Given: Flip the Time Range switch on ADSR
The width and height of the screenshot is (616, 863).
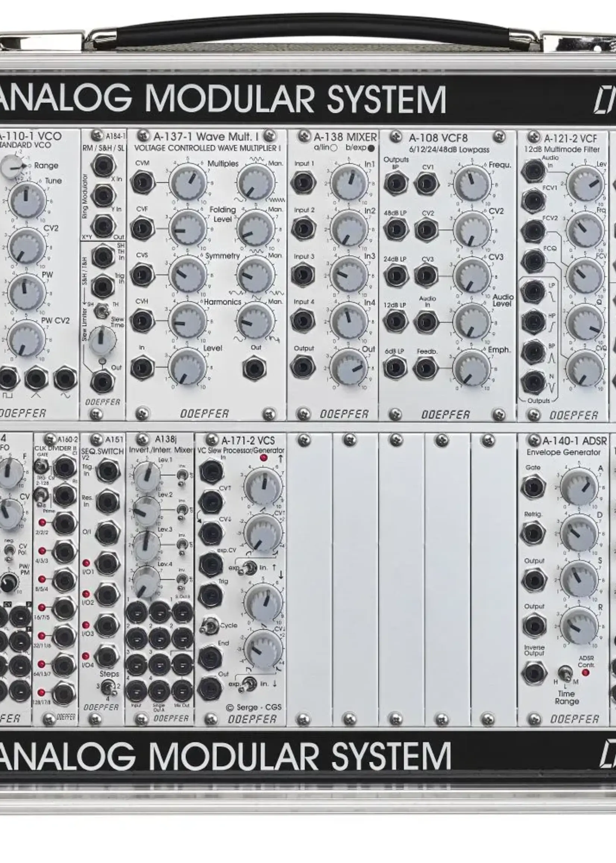Looking at the screenshot, I should [565, 673].
